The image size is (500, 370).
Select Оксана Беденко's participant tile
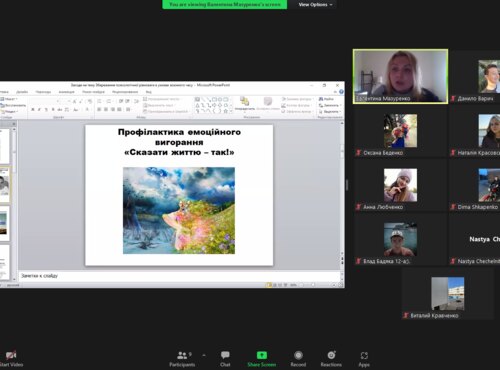(400, 131)
